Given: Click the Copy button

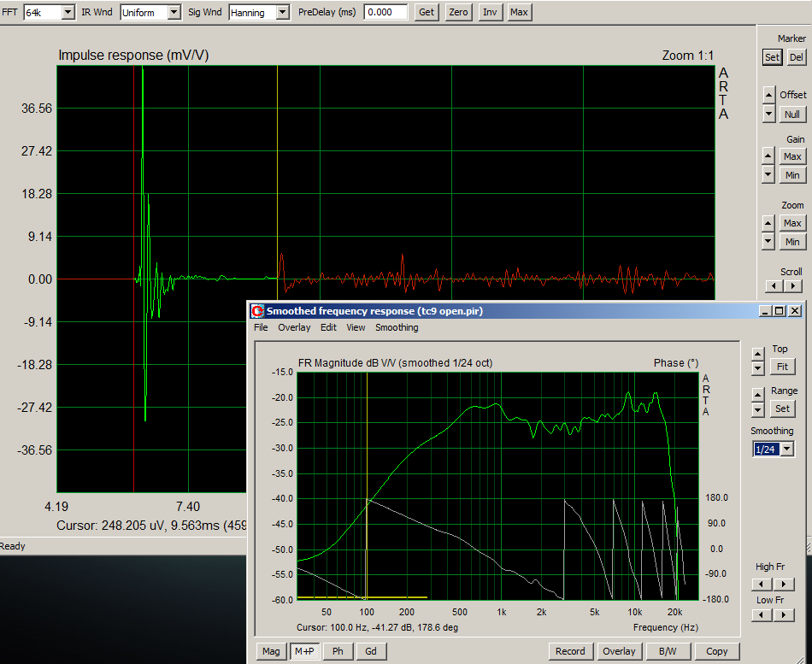Looking at the screenshot, I should (x=717, y=651).
